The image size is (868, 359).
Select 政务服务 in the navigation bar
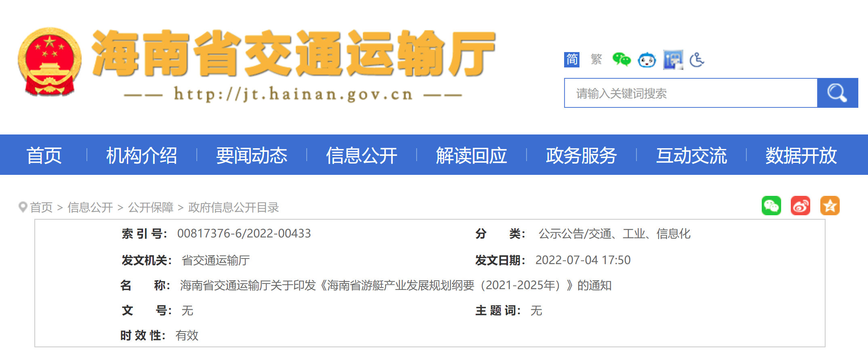[581, 155]
